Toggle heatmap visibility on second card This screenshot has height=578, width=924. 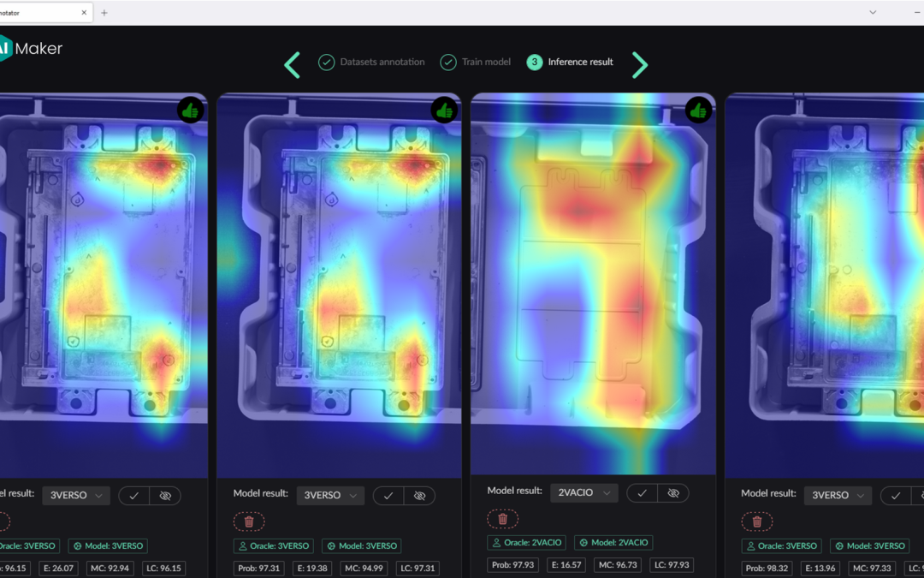pyautogui.click(x=419, y=496)
